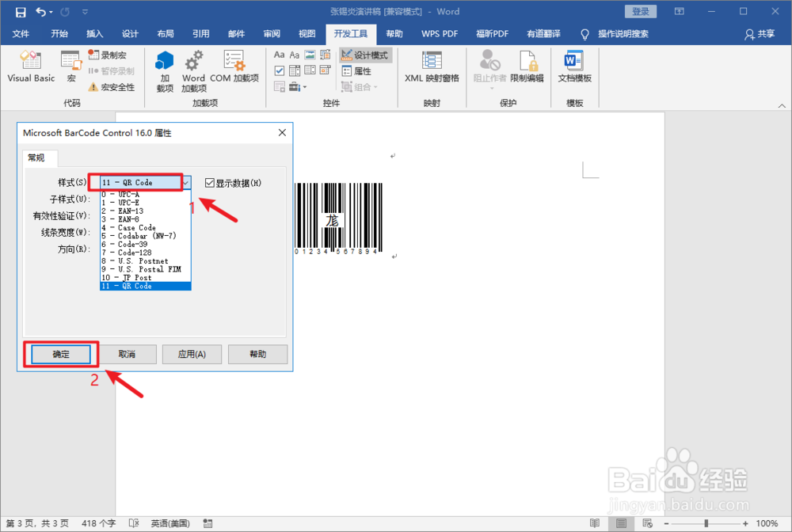Image resolution: width=792 pixels, height=532 pixels.
Task: Customize Quick Access Toolbar dropdown
Action: 85,12
